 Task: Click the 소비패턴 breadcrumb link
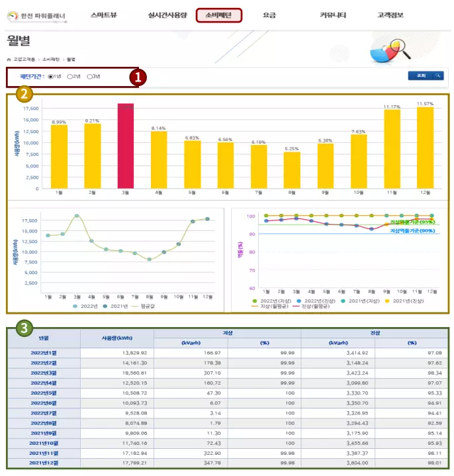click(x=51, y=60)
